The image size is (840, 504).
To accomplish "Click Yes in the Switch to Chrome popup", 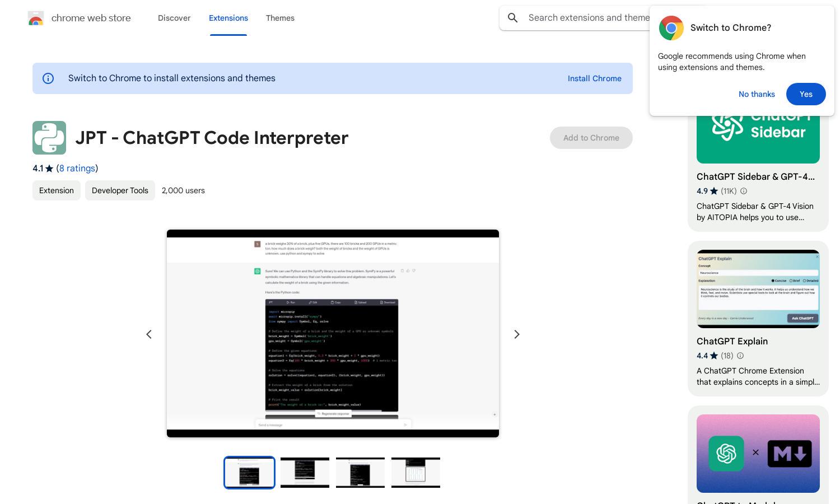I will pyautogui.click(x=806, y=94).
